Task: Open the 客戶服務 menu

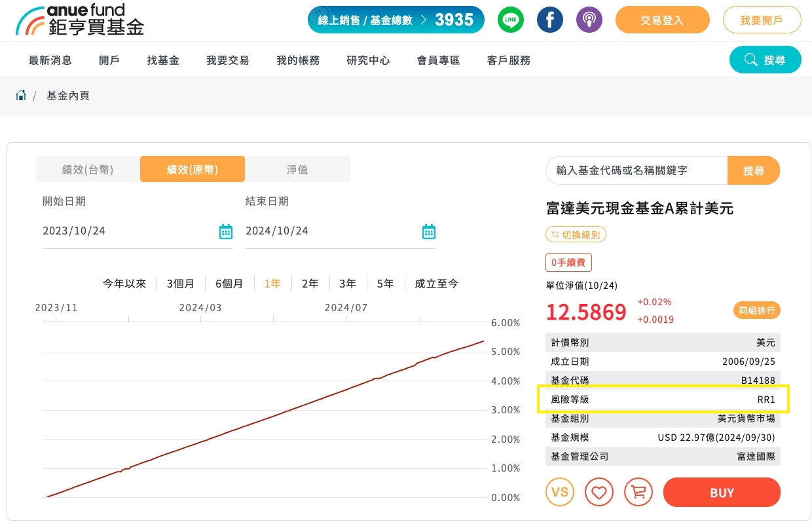Action: tap(509, 60)
